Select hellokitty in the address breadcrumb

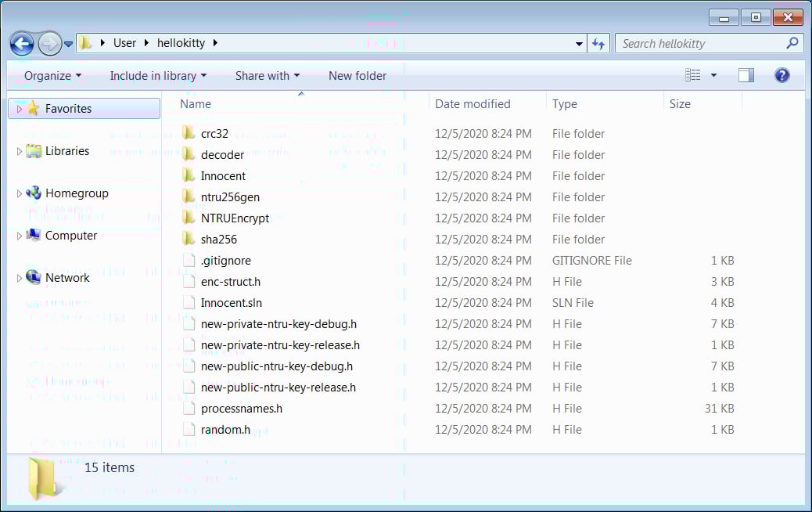pyautogui.click(x=181, y=43)
